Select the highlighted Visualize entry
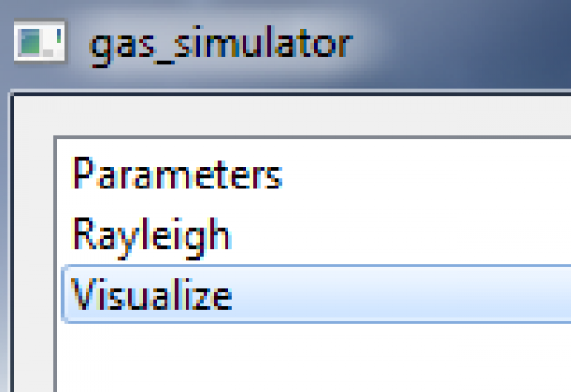The height and width of the screenshot is (392, 571). tap(152, 294)
